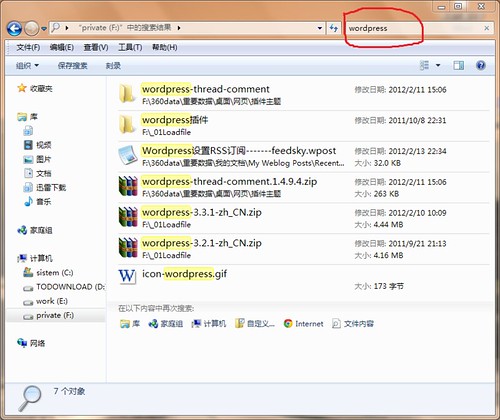Viewport: 500px width, 420px height.
Task: Select Wordpress设置RSS订阅 feedsky.wpost file name
Action: coord(239,151)
